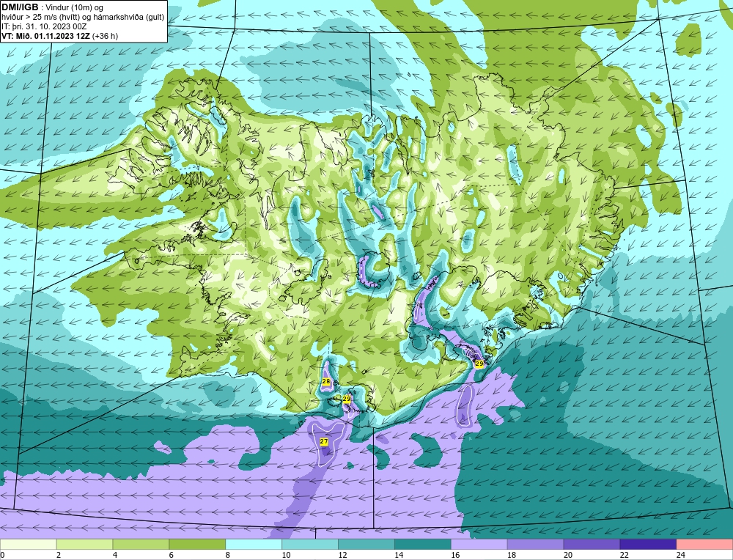Click the light green 2–4 m/s legend swatch
Viewport: 733px width, 560px height.
pyautogui.click(x=84, y=544)
